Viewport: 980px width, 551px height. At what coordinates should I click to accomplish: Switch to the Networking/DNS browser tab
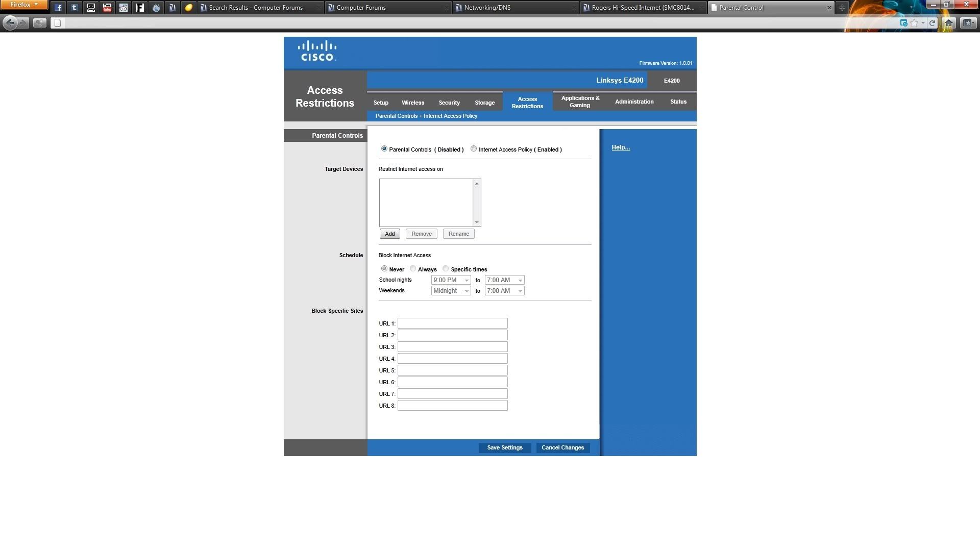point(516,8)
